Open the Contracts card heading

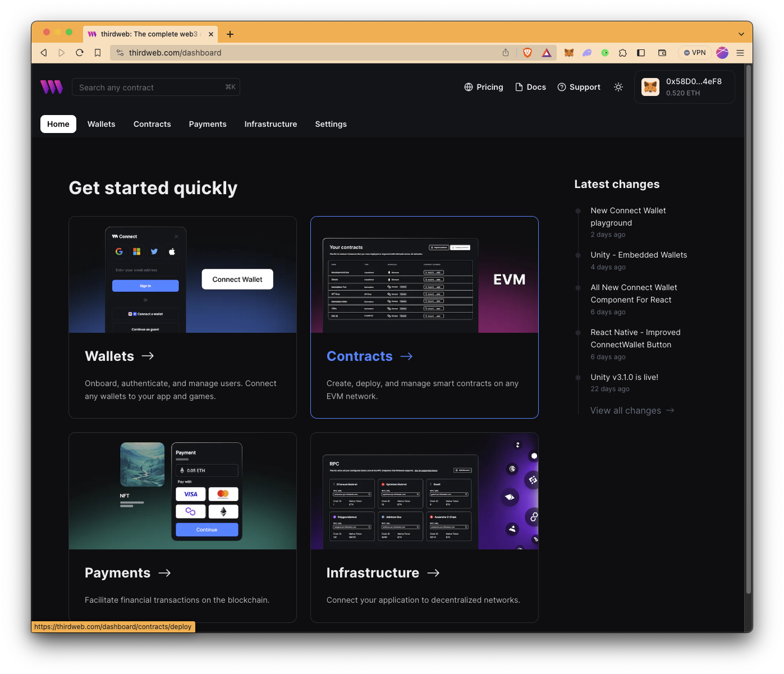pos(370,356)
